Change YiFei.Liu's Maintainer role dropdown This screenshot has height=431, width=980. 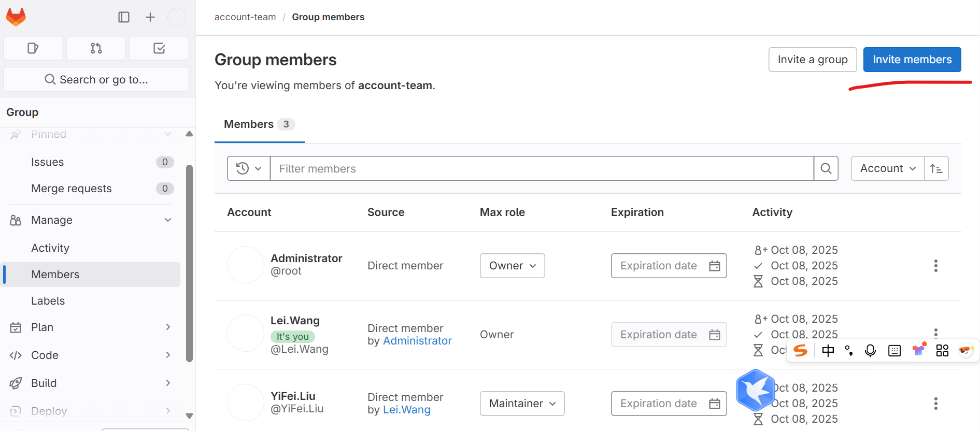pyautogui.click(x=522, y=404)
